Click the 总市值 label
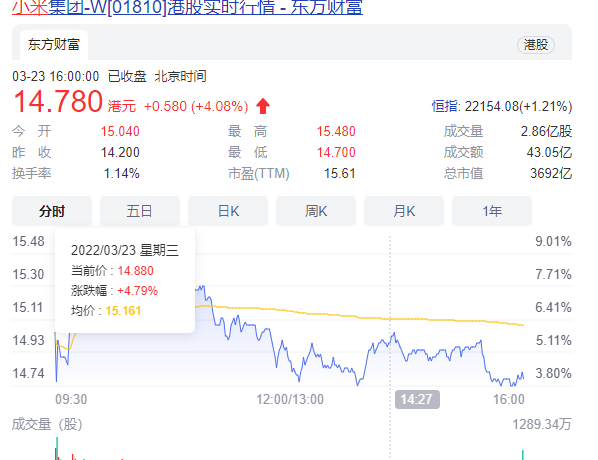Image resolution: width=598 pixels, height=460 pixels. [x=463, y=174]
